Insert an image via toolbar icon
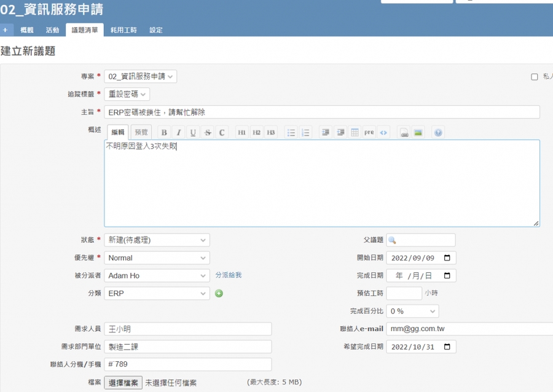553x392 pixels. (x=418, y=133)
